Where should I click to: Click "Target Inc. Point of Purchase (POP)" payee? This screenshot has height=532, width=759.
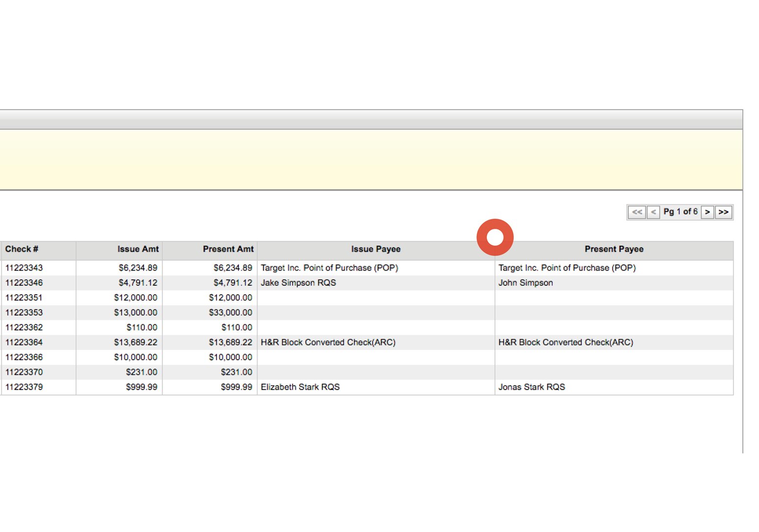pos(329,268)
